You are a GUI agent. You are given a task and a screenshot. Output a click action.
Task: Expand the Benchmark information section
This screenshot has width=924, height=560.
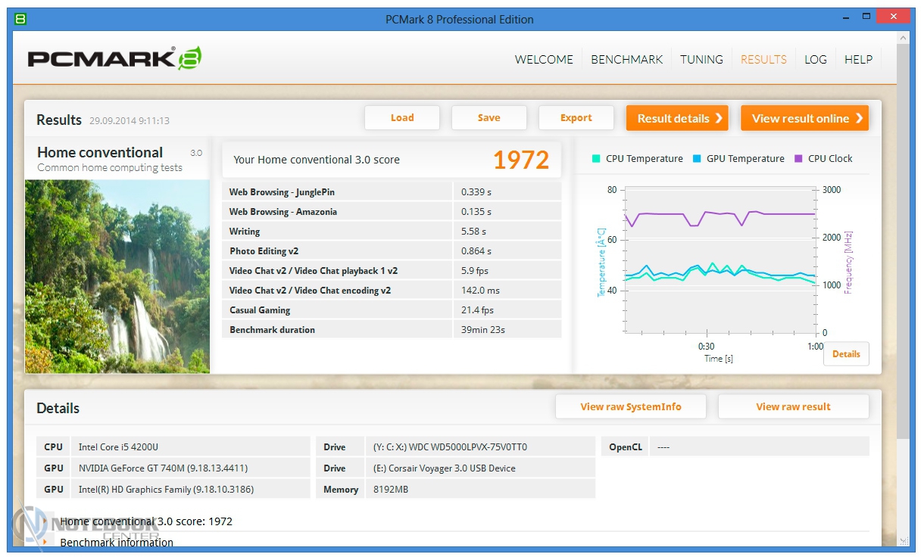(x=46, y=542)
